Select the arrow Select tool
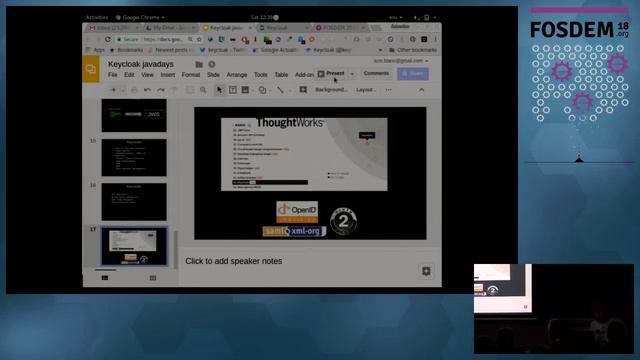The width and height of the screenshot is (640, 360). click(220, 90)
